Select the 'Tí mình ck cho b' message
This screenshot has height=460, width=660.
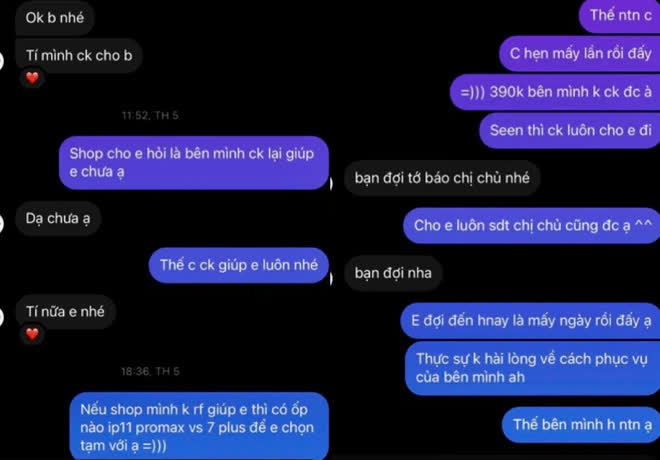pos(79,55)
